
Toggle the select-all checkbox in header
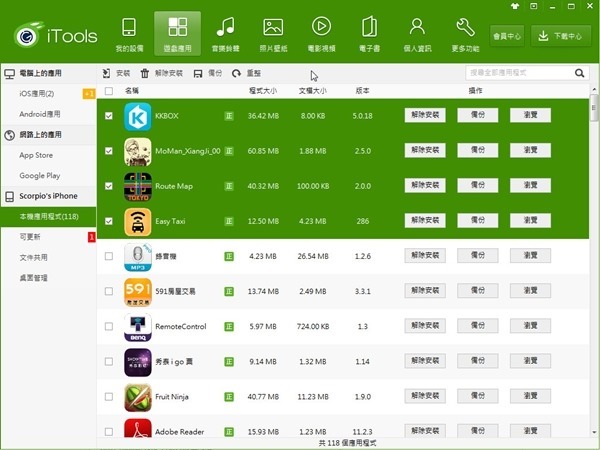tap(109, 91)
